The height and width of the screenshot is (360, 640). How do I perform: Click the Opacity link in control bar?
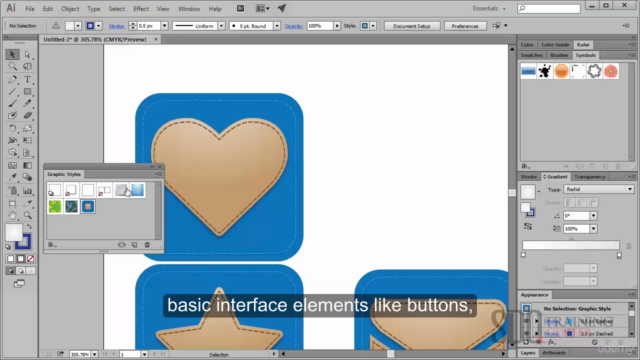[x=294, y=26]
